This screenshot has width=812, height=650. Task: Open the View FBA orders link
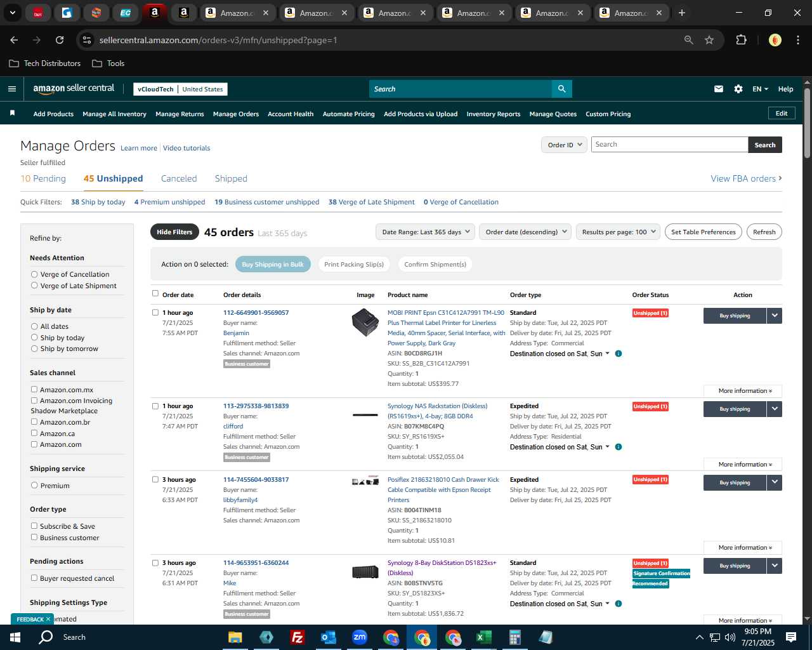pyautogui.click(x=746, y=178)
